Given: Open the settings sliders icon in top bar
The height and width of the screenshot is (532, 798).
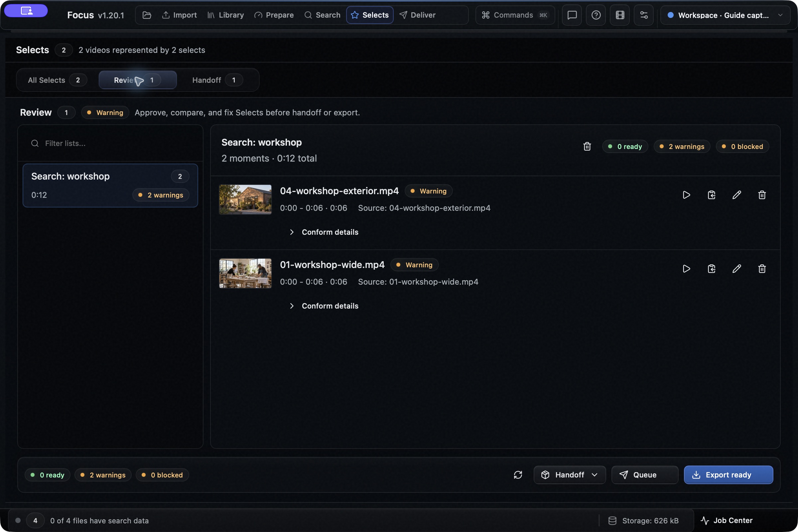Looking at the screenshot, I should click(x=644, y=15).
